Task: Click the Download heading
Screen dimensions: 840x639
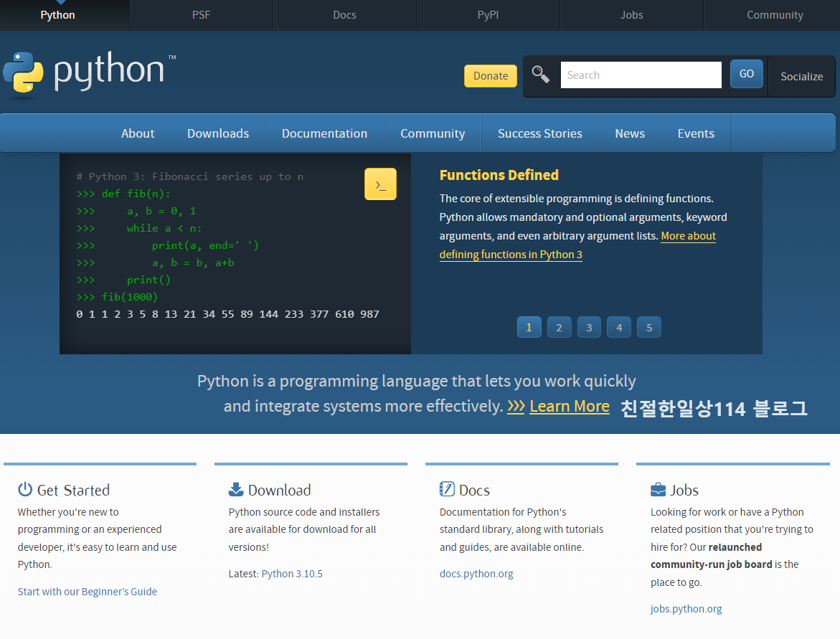Action: coord(279,490)
